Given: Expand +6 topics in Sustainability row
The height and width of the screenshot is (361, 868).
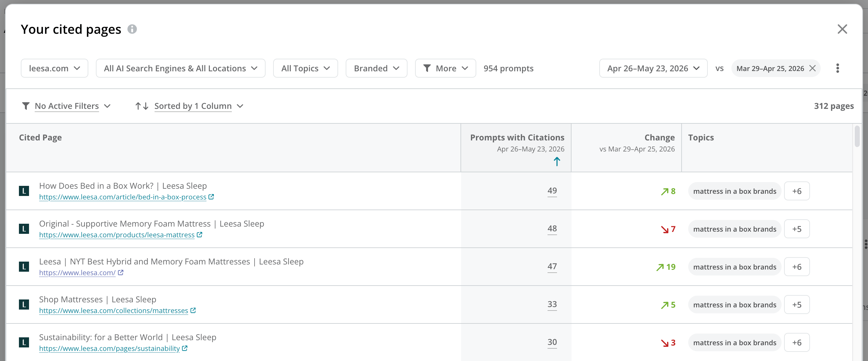Looking at the screenshot, I should click(x=797, y=342).
